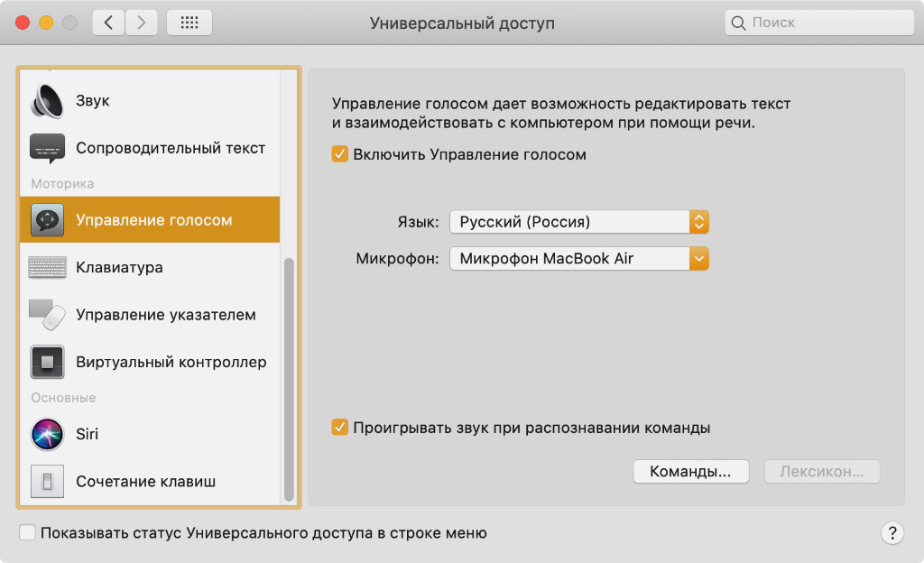Open Клавиатура via its keyboard icon
924x563 pixels.
pos(47,268)
